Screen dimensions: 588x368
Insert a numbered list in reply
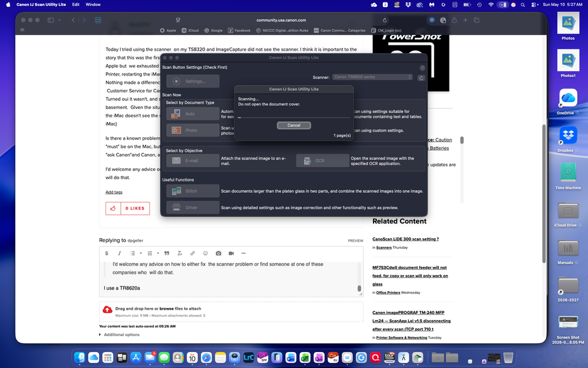pyautogui.click(x=150, y=254)
